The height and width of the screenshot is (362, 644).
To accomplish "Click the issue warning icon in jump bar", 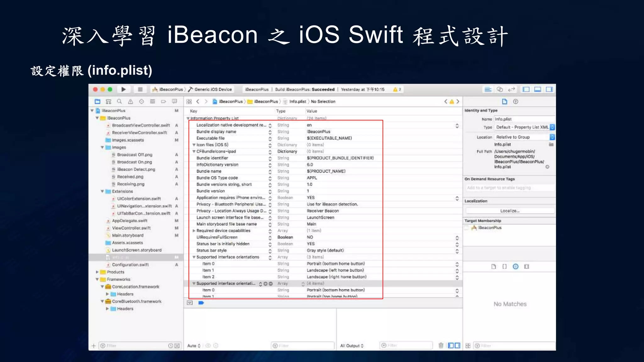I will 452,101.
